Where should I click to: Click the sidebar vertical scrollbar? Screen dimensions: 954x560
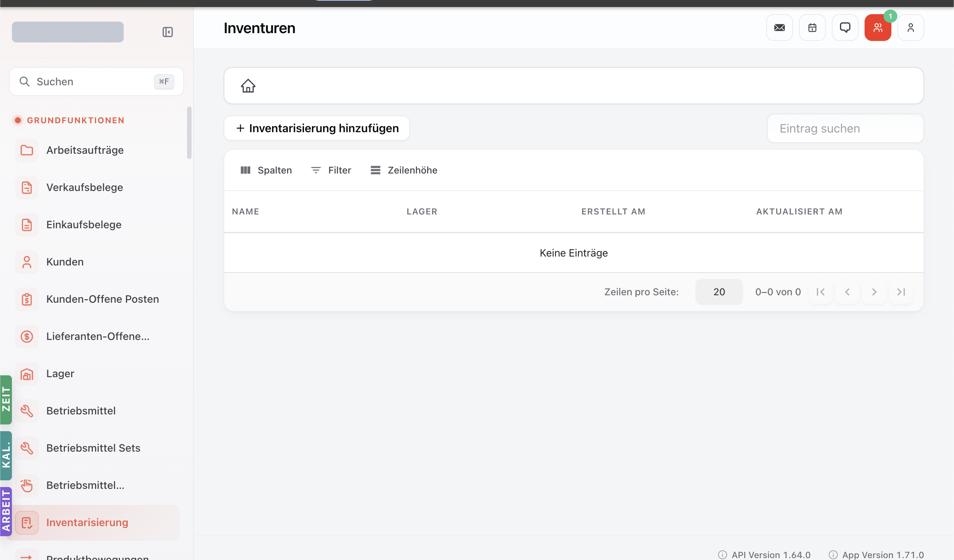coord(189,133)
